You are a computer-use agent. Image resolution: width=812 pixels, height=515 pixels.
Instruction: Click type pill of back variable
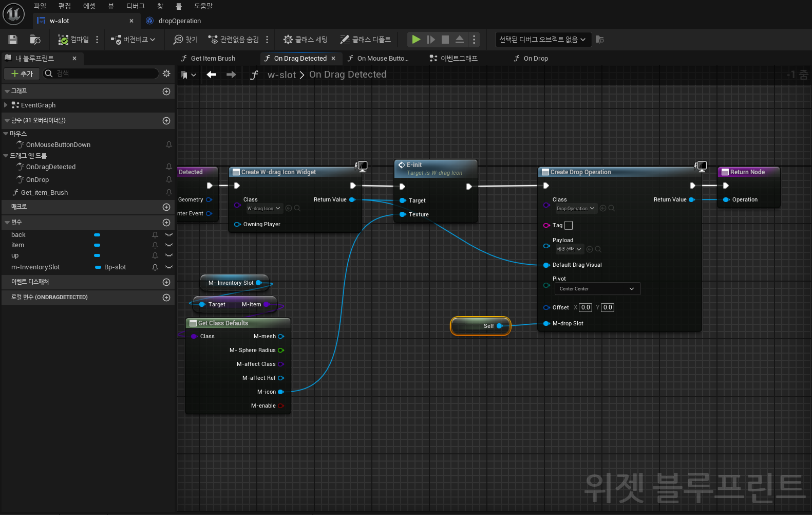click(97, 235)
